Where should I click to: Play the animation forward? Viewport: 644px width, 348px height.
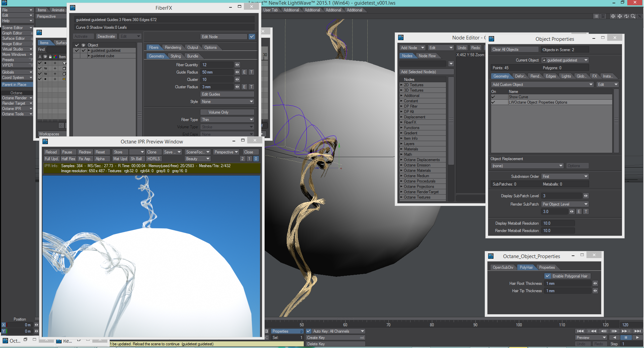tap(637, 337)
